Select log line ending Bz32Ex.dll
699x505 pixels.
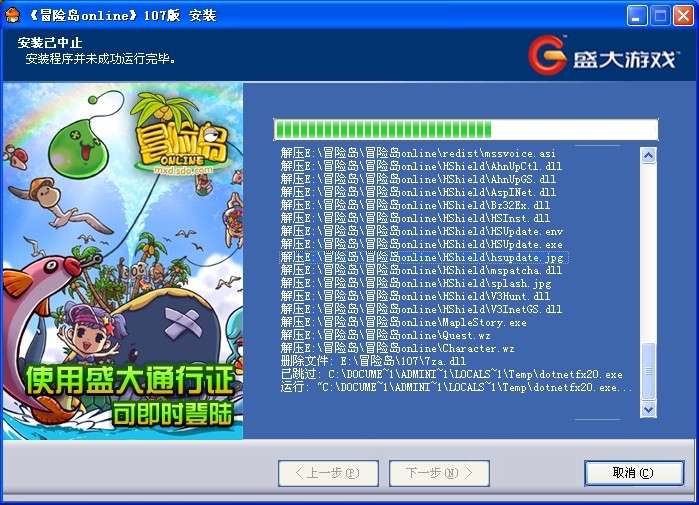pos(415,205)
